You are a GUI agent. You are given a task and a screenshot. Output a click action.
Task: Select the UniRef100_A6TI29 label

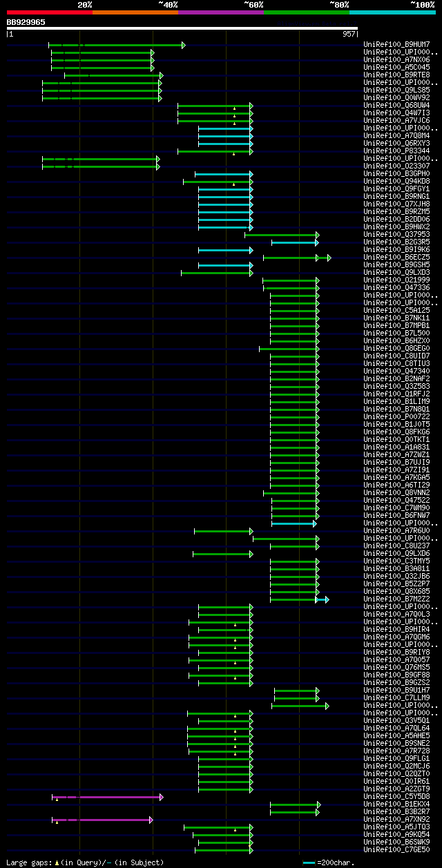tap(396, 485)
